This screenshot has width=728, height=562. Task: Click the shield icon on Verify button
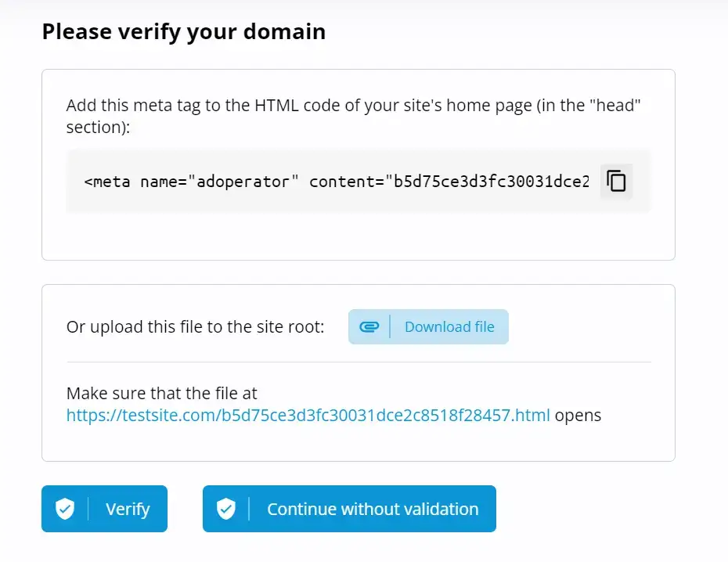tap(65, 509)
